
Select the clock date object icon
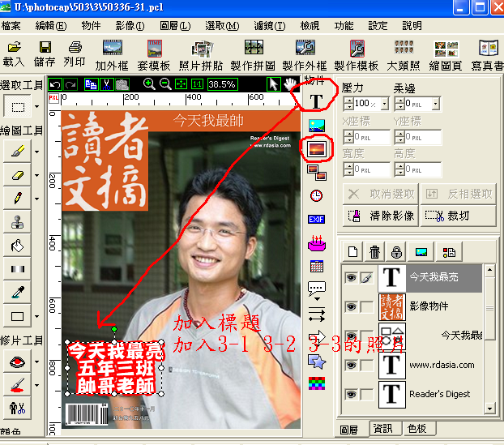316,195
